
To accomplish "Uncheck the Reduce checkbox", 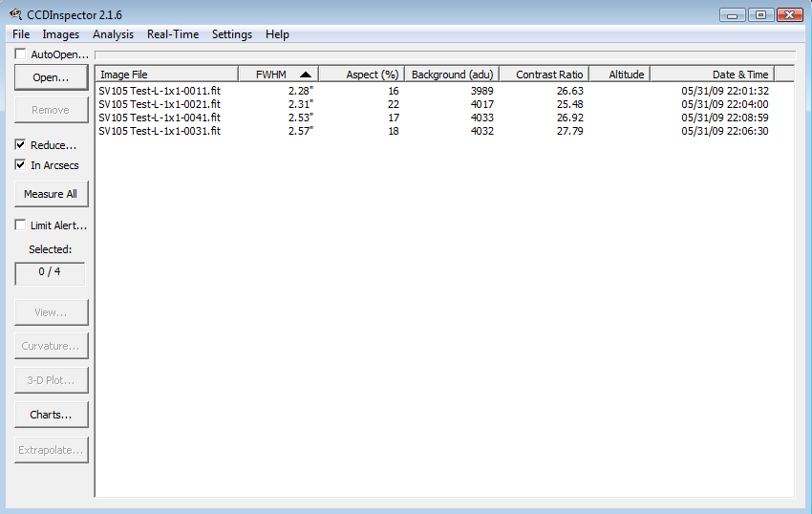I will (x=20, y=144).
